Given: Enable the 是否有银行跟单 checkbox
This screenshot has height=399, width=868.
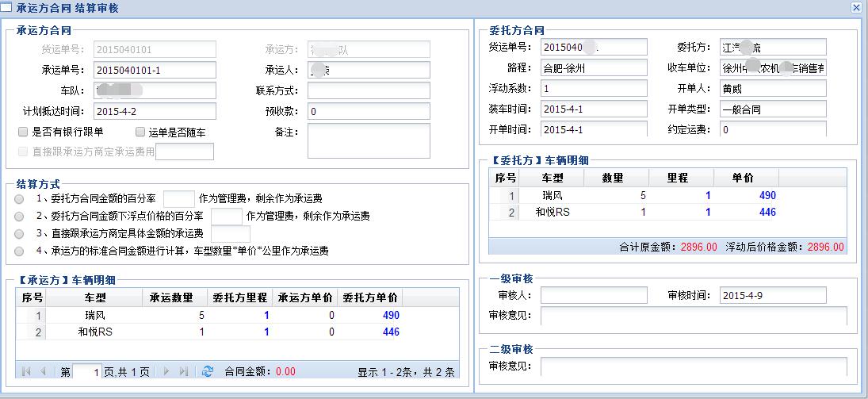Looking at the screenshot, I should coord(23,132).
